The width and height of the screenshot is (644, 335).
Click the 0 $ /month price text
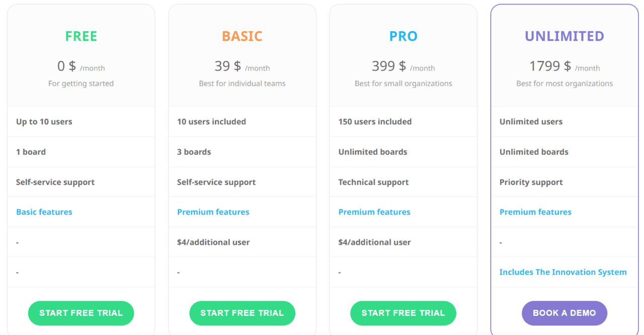pos(80,66)
